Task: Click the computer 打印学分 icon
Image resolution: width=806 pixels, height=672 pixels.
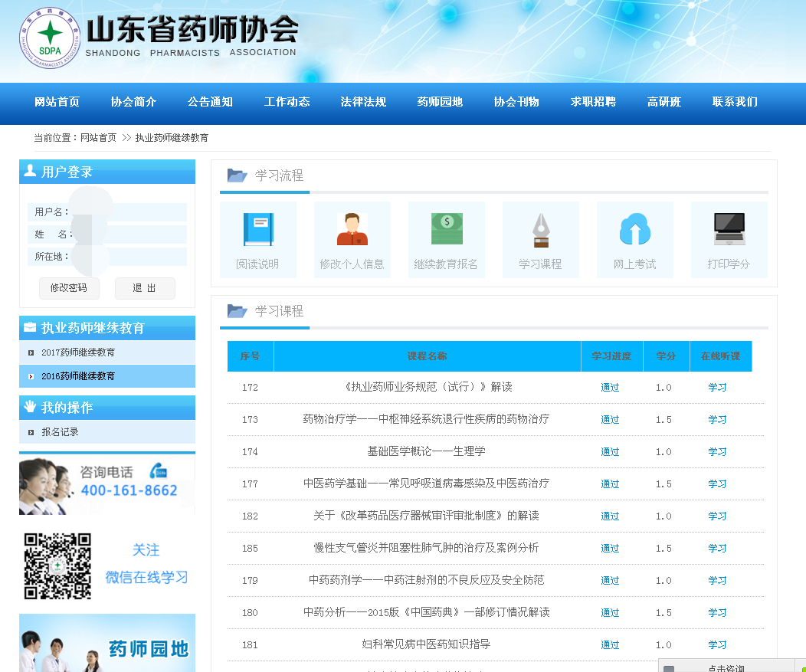Action: pyautogui.click(x=729, y=230)
